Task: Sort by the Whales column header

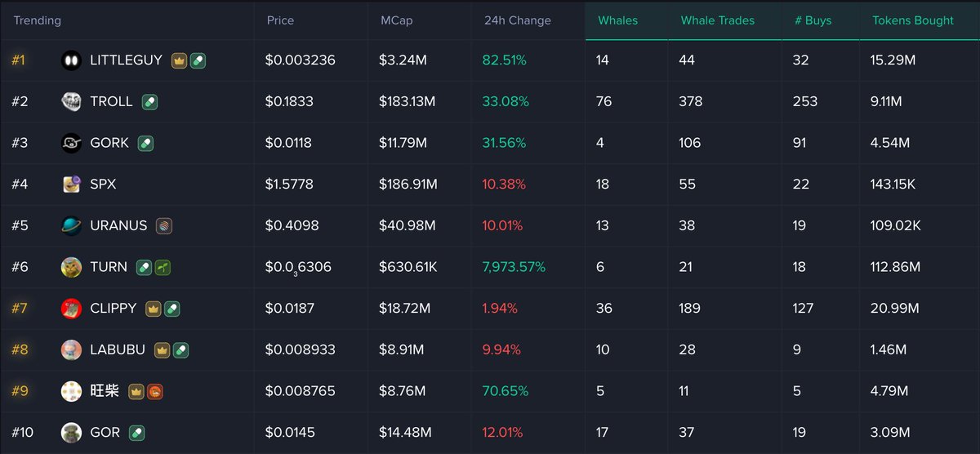Action: pyautogui.click(x=617, y=20)
